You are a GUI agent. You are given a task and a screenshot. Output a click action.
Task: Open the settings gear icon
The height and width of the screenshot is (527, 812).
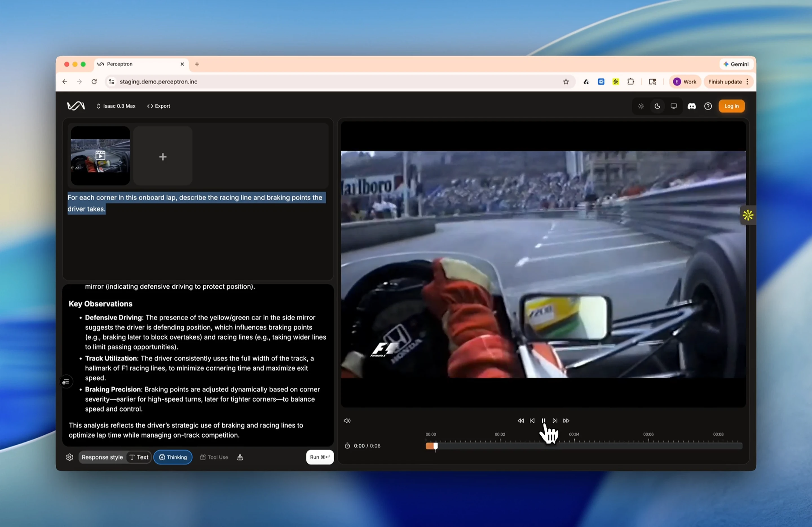click(70, 457)
